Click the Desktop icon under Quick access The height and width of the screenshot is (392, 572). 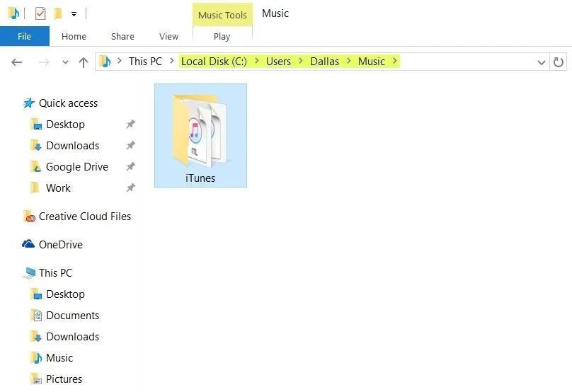pos(36,125)
